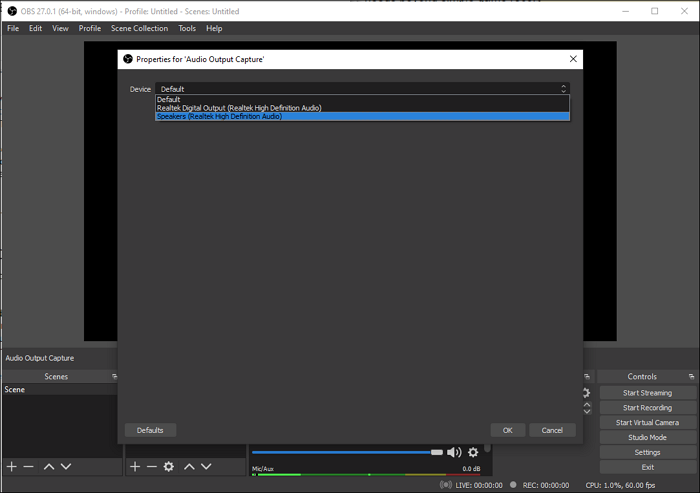Open the Scene Collection menu
Screen dimensions: 700x493
pyautogui.click(x=139, y=28)
